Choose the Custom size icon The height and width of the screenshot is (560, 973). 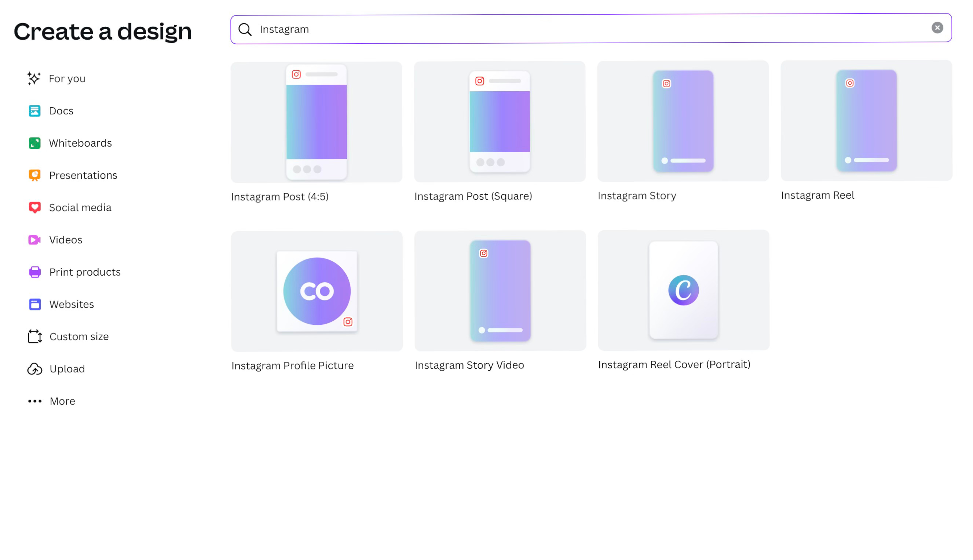34,336
